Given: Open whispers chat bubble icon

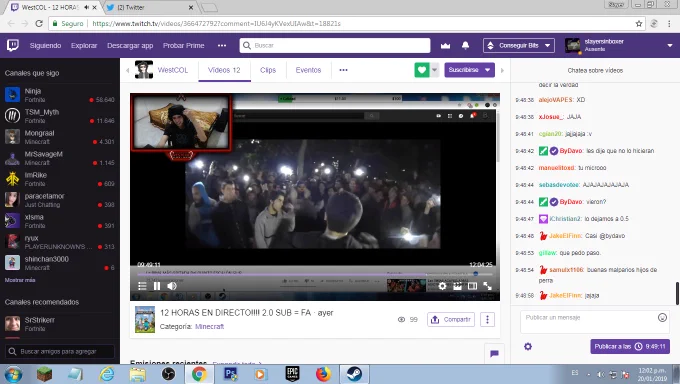Looking at the screenshot, I should click(494, 354).
